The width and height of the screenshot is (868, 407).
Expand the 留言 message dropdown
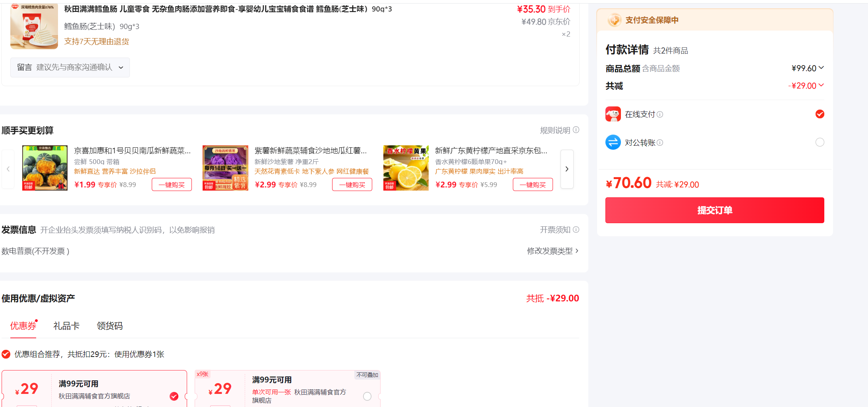click(x=70, y=68)
